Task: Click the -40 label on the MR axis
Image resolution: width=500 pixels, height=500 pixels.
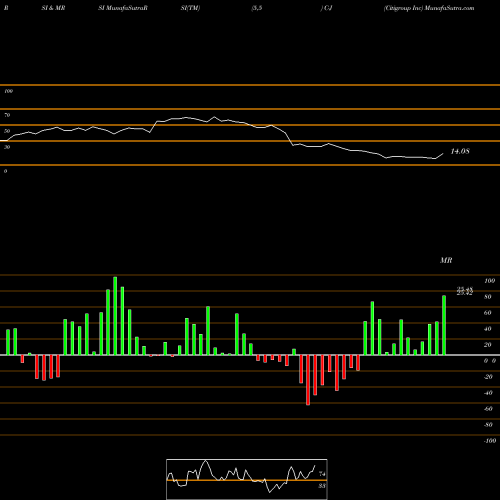Action: [488, 393]
